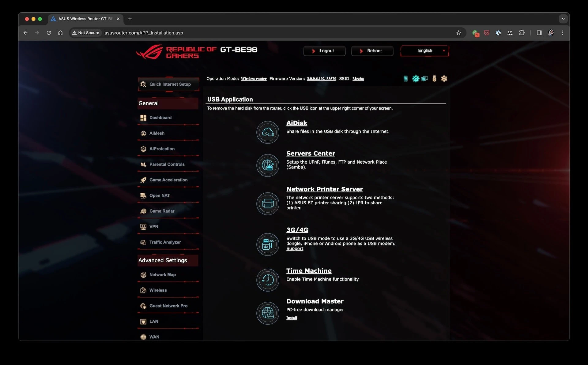
Task: Click the USB device status icon
Action: (434, 79)
